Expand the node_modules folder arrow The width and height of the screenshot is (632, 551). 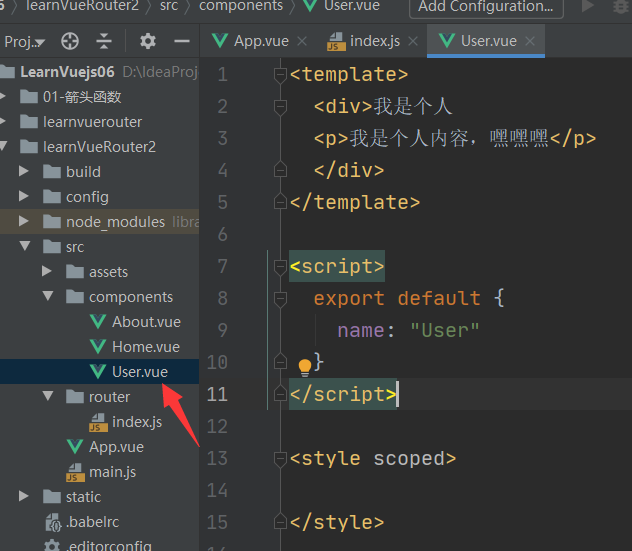pos(24,221)
